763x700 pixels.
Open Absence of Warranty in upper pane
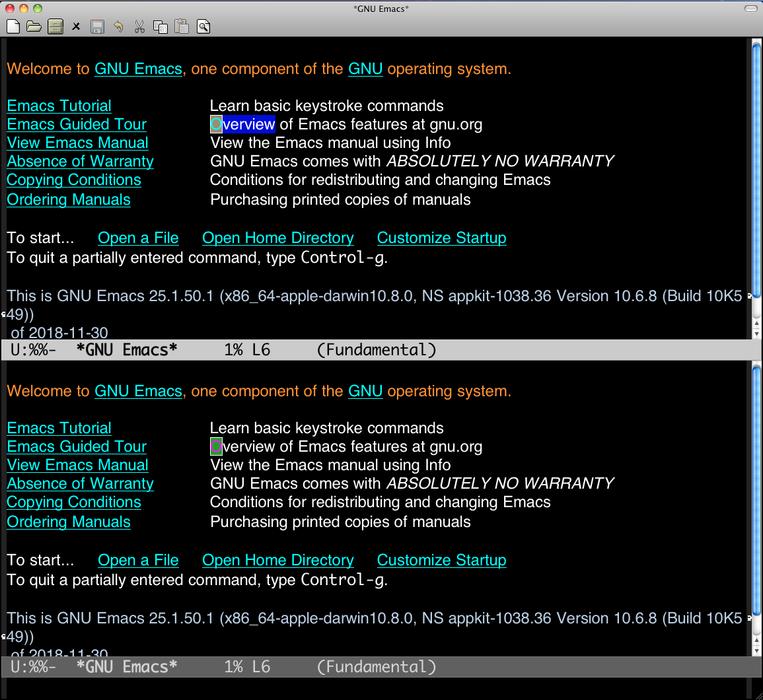point(81,162)
